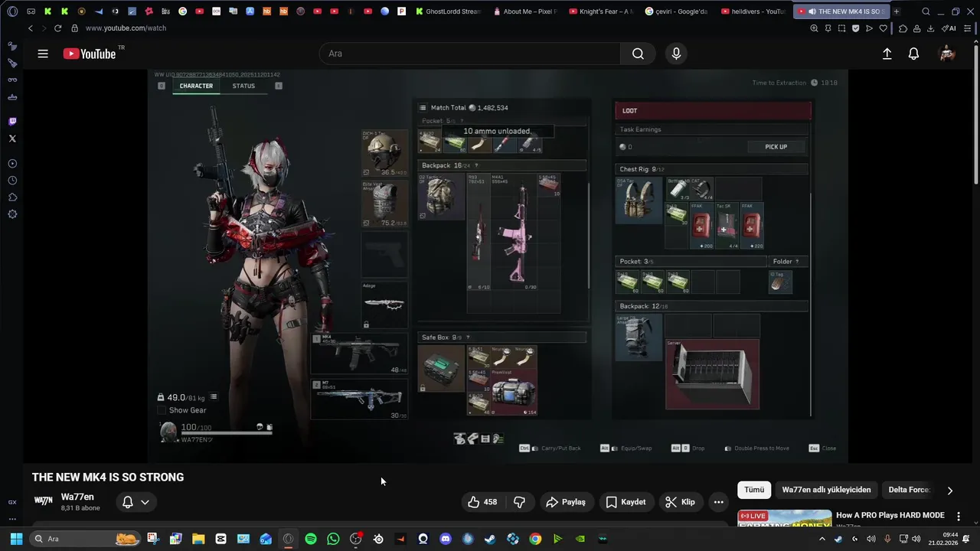Image resolution: width=980 pixels, height=551 pixels.
Task: Show hidden system tray icons chevron
Action: click(822, 539)
